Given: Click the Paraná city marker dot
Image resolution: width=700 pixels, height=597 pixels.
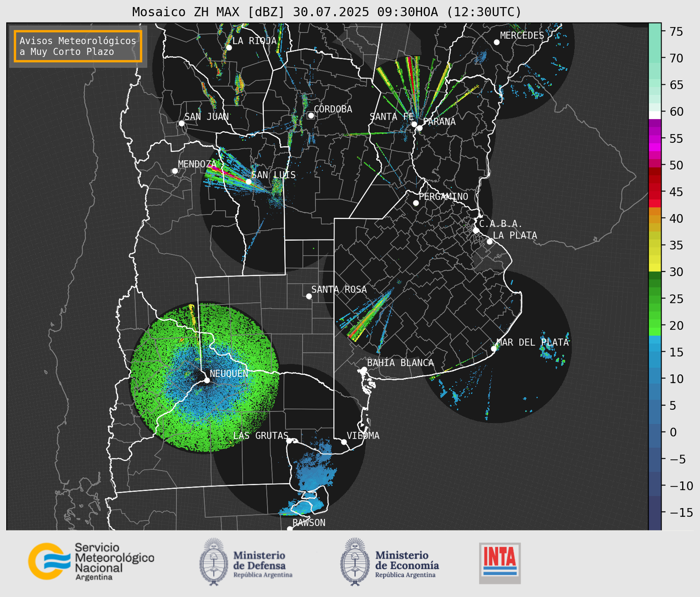Looking at the screenshot, I should coord(420,128).
